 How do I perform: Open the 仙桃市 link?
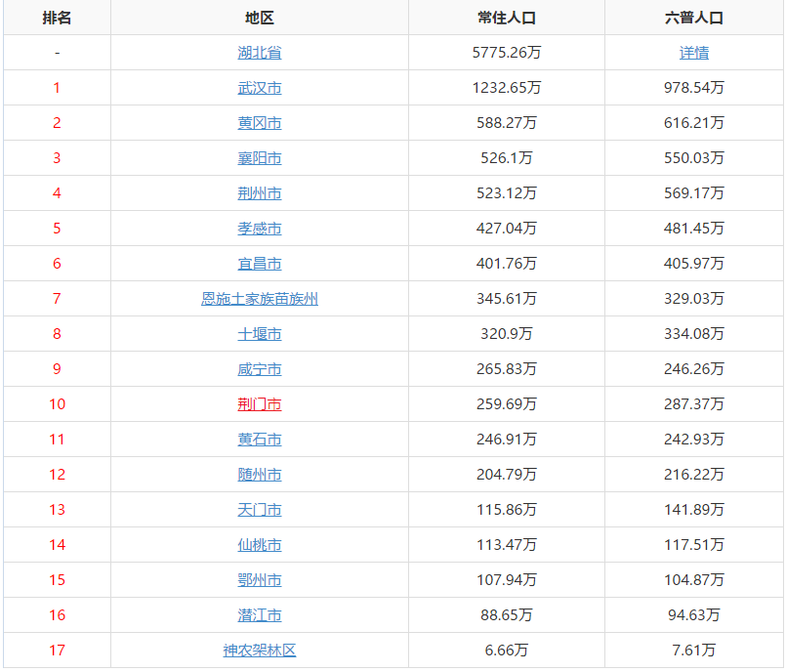pyautogui.click(x=258, y=544)
